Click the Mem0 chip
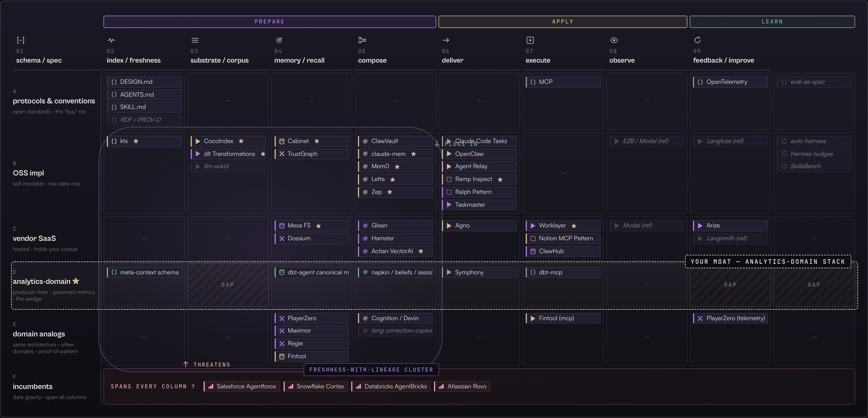The image size is (868, 418). click(x=395, y=166)
